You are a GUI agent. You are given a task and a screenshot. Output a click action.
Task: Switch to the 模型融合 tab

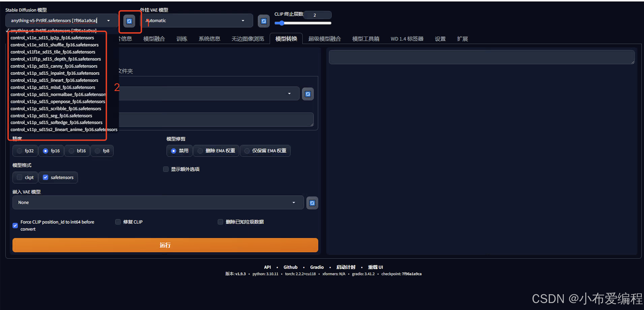(154, 39)
